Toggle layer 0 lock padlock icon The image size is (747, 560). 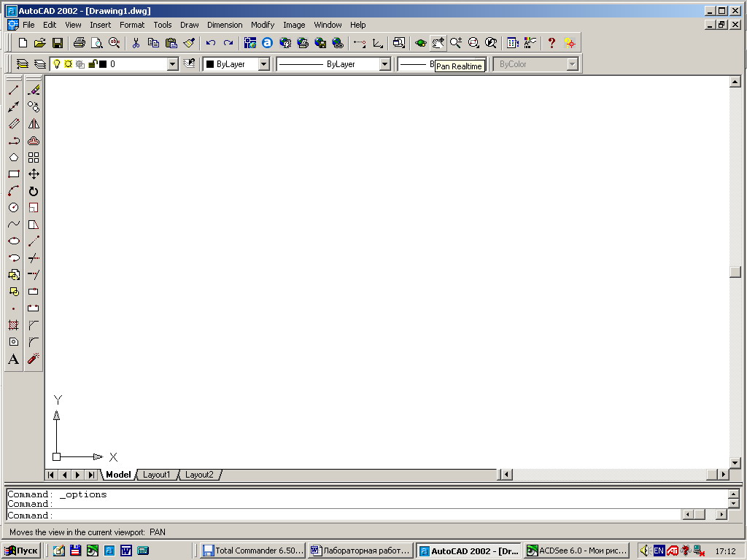point(93,64)
